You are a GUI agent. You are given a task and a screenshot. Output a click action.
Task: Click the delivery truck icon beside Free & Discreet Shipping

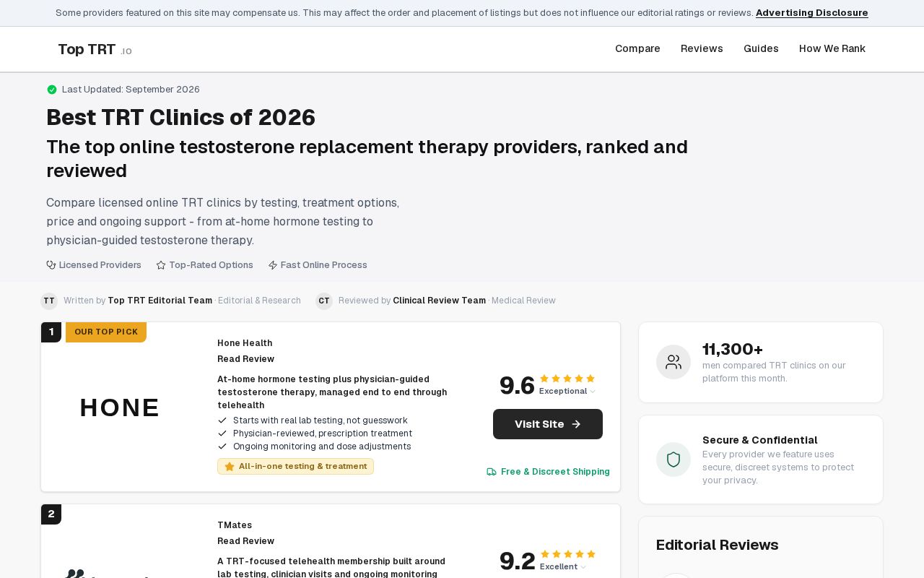[x=492, y=472]
